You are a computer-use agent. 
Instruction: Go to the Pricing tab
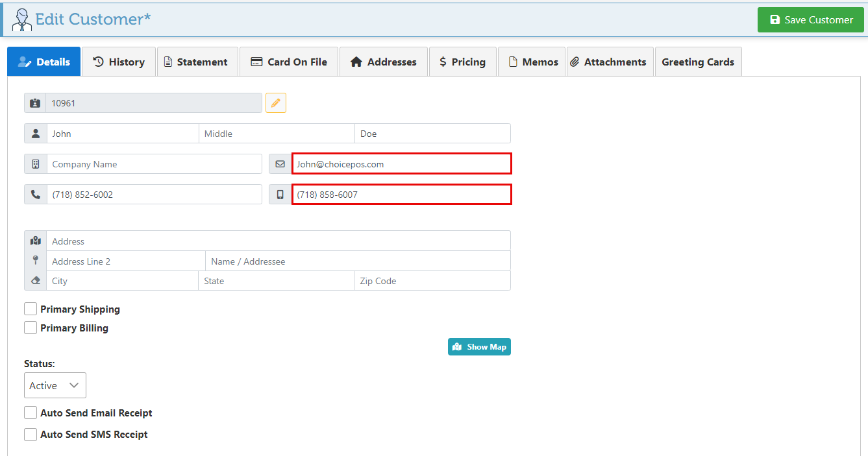[462, 62]
